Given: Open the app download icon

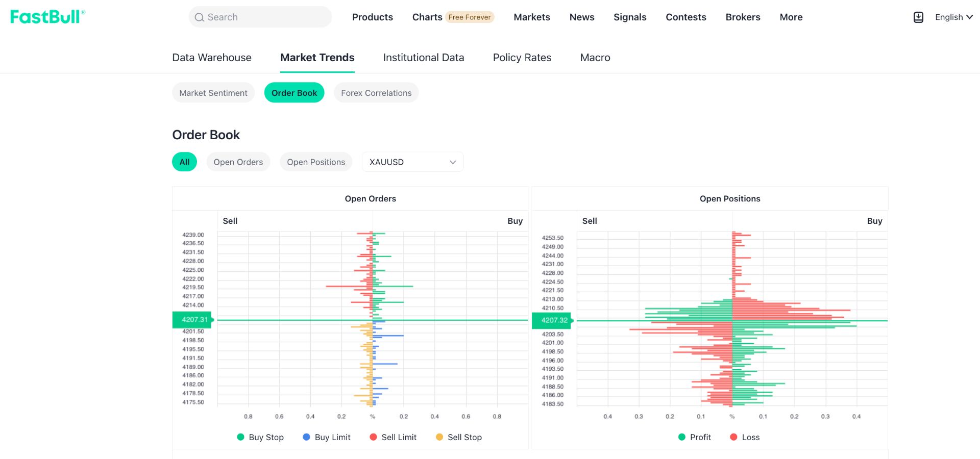Looking at the screenshot, I should click(918, 17).
